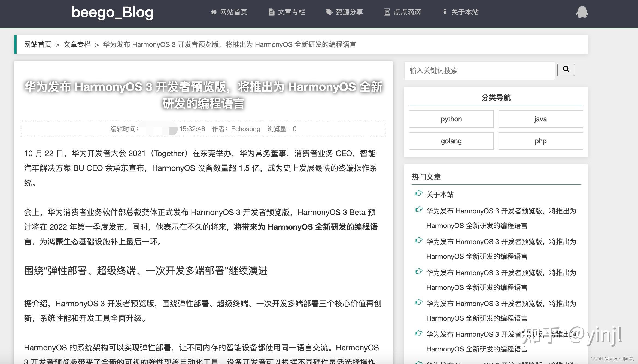
Task: Click the document icon beside 文章专栏
Action: tap(271, 12)
